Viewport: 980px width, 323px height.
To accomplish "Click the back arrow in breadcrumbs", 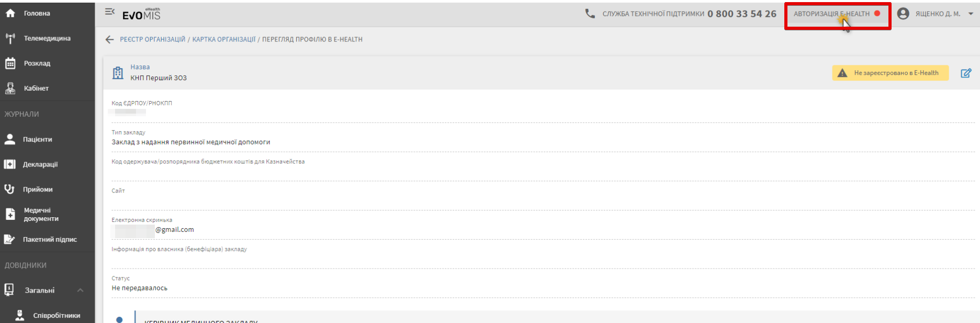I will [109, 39].
